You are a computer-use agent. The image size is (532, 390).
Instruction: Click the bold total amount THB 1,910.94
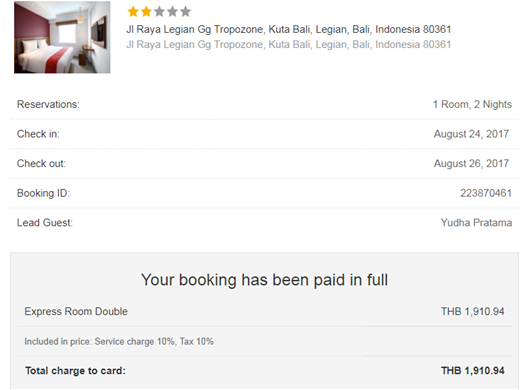(473, 371)
